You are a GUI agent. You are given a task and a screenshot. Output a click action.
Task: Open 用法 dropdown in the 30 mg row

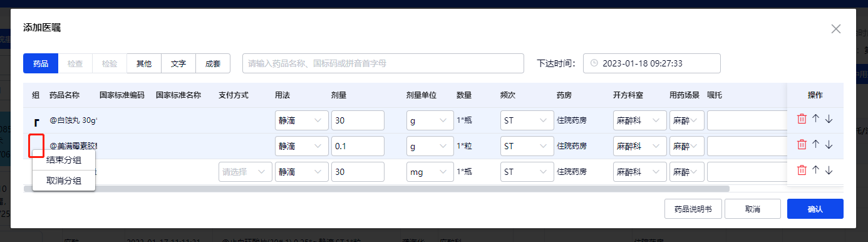(x=302, y=171)
